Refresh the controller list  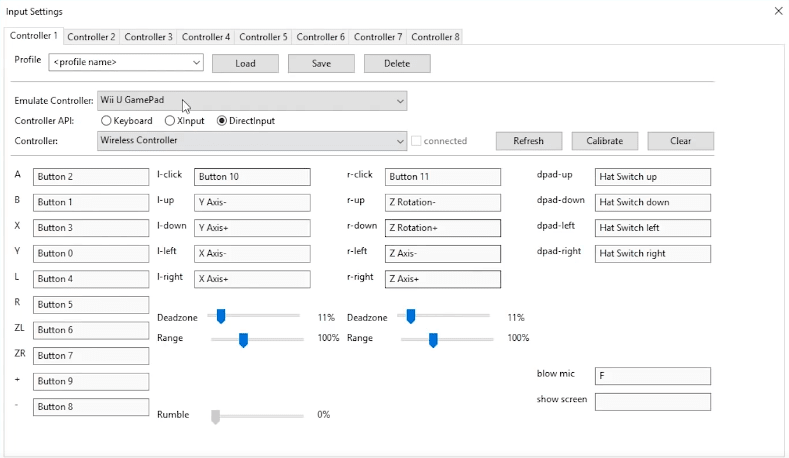528,141
